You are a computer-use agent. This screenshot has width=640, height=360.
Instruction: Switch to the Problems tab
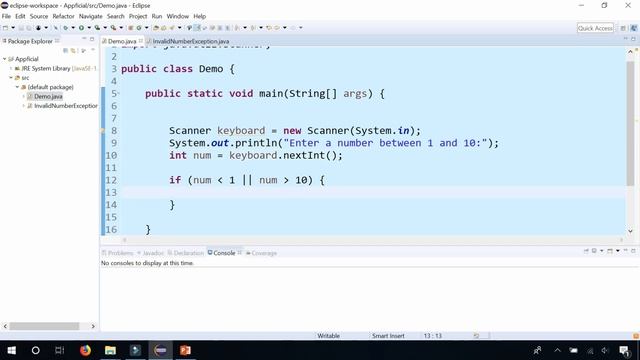[x=118, y=253]
